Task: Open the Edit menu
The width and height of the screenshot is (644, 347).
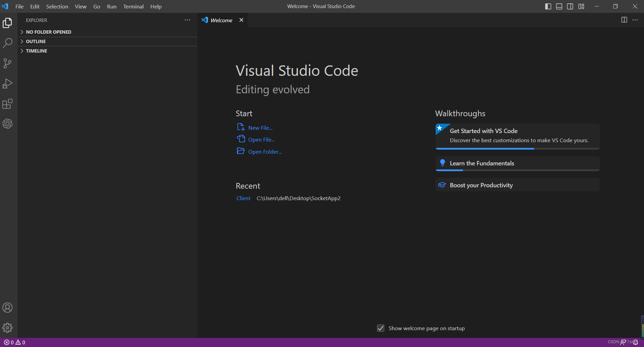Action: point(35,6)
